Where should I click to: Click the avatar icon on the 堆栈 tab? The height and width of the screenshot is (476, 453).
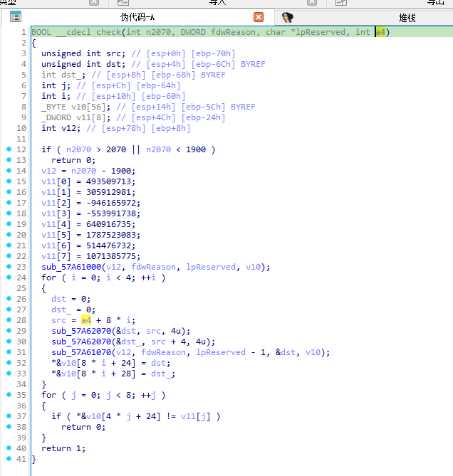point(288,16)
